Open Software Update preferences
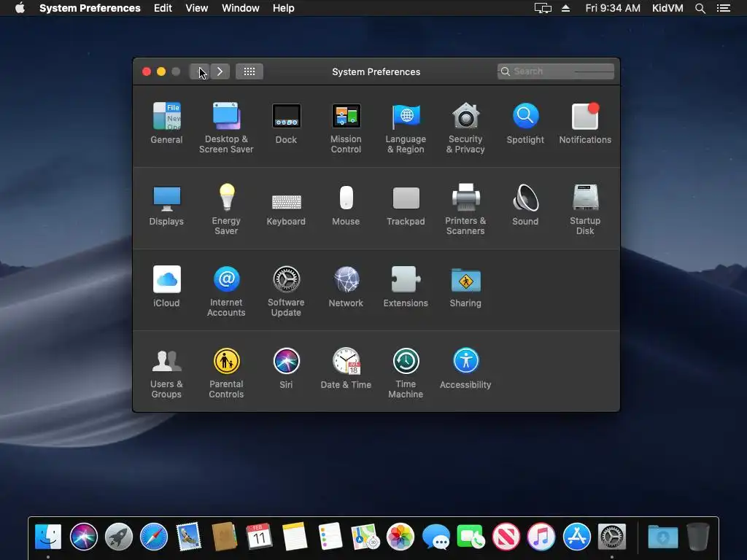This screenshot has width=747, height=560. click(286, 291)
